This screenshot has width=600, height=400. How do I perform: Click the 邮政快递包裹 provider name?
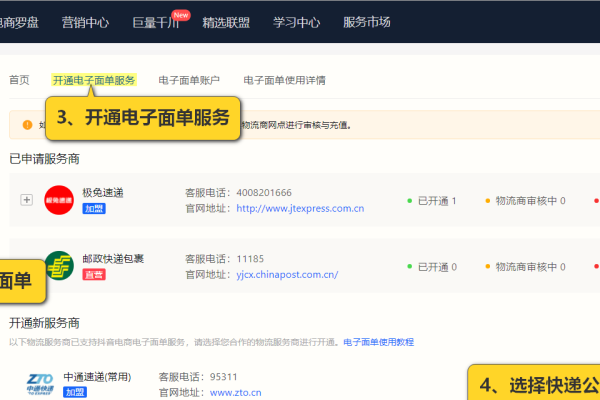(113, 259)
